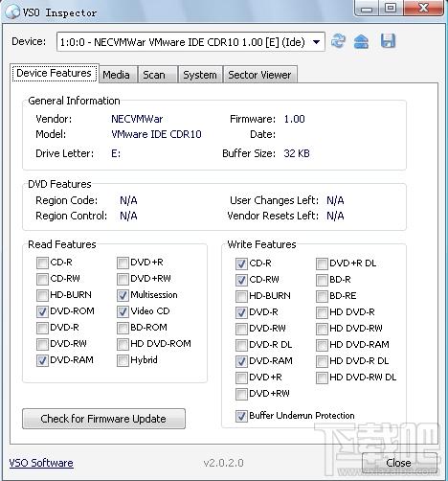Toggle the DVD+R DL write checkbox
Screen dimensions: 448x481
pos(322,263)
